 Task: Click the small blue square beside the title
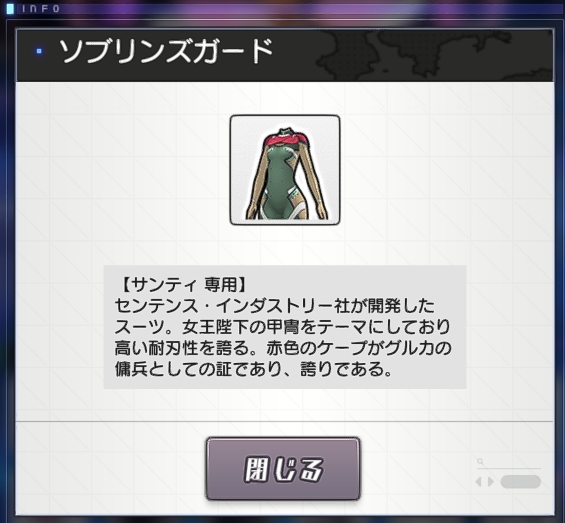[39, 51]
